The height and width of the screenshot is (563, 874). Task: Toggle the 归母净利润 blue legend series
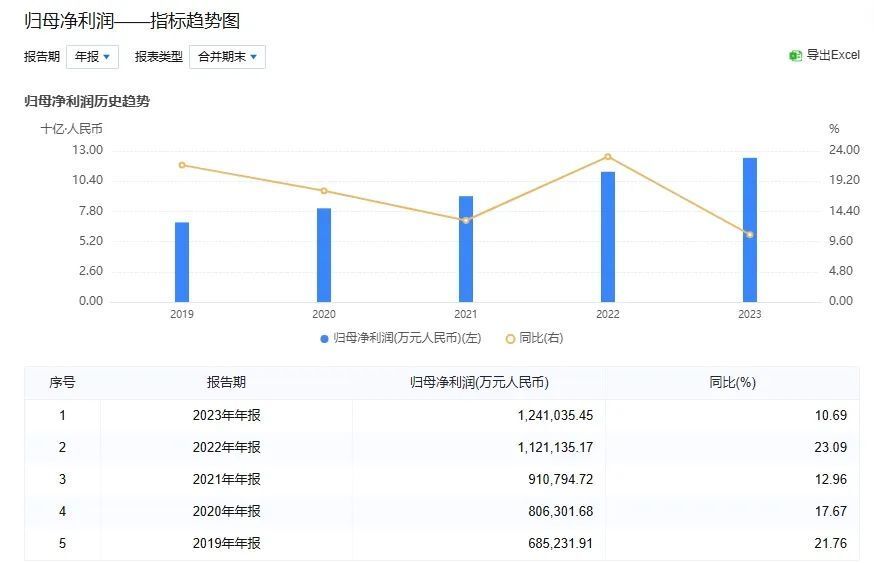click(400, 338)
